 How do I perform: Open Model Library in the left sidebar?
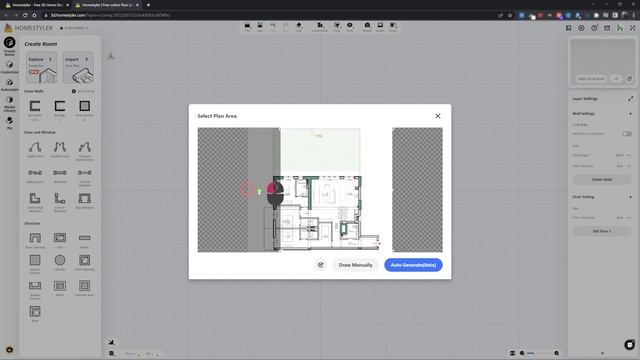tap(9, 104)
